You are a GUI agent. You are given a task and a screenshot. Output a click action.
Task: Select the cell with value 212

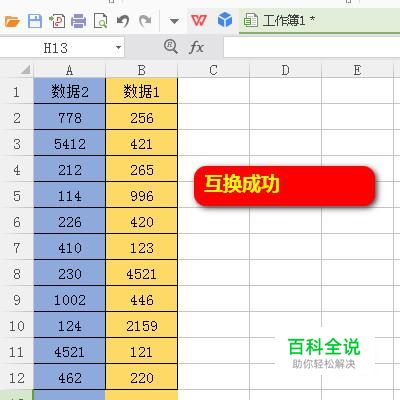click(69, 170)
